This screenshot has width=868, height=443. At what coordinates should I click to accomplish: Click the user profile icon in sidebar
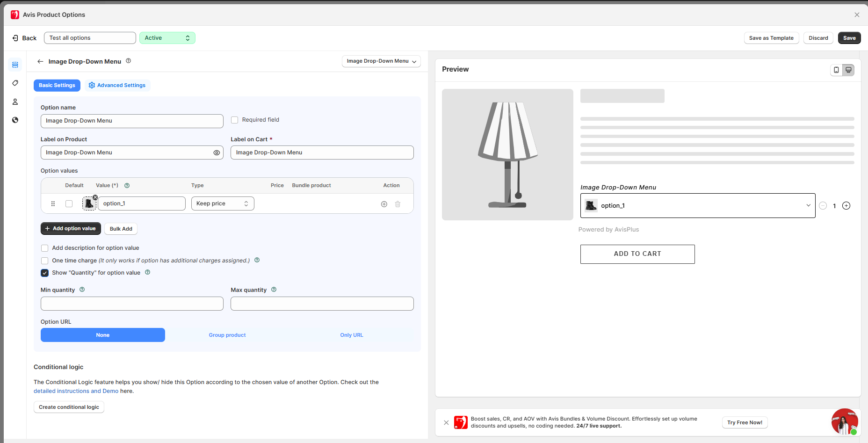(15, 102)
